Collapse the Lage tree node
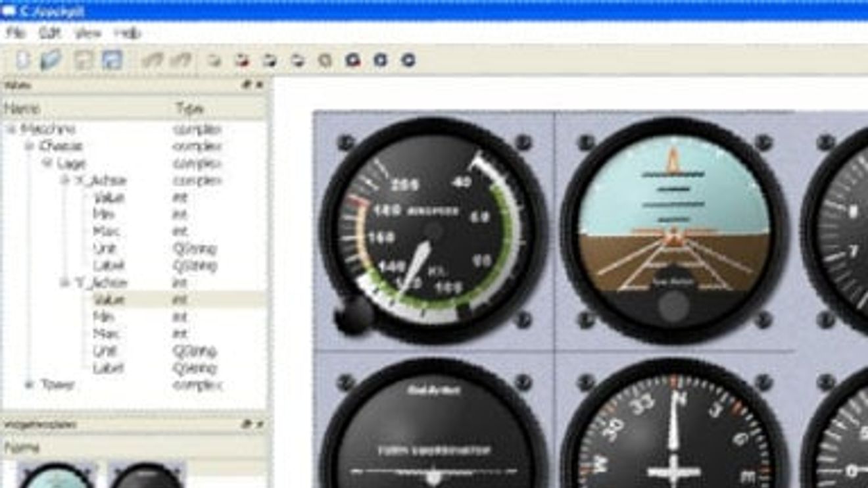Image resolution: width=868 pixels, height=488 pixels. tap(47, 163)
